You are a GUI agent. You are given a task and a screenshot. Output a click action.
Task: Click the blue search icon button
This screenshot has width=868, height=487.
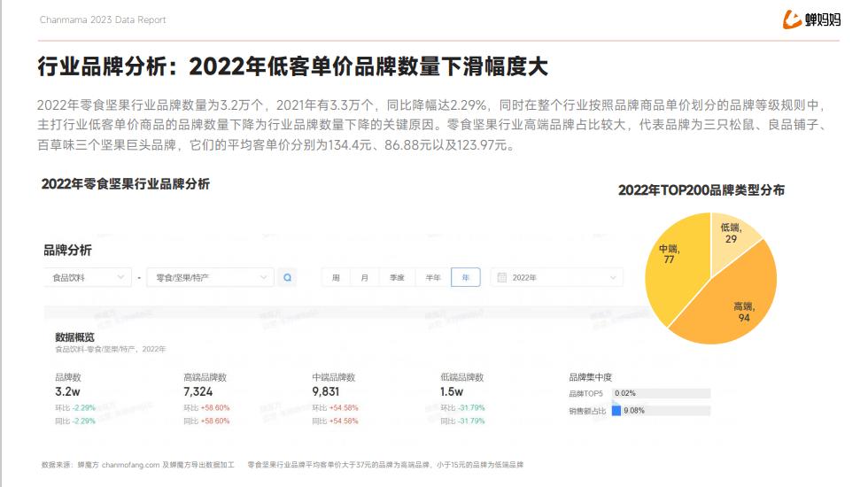287,277
